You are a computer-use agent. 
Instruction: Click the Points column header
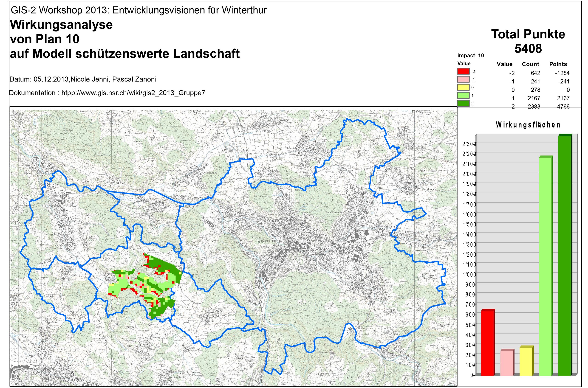point(558,64)
